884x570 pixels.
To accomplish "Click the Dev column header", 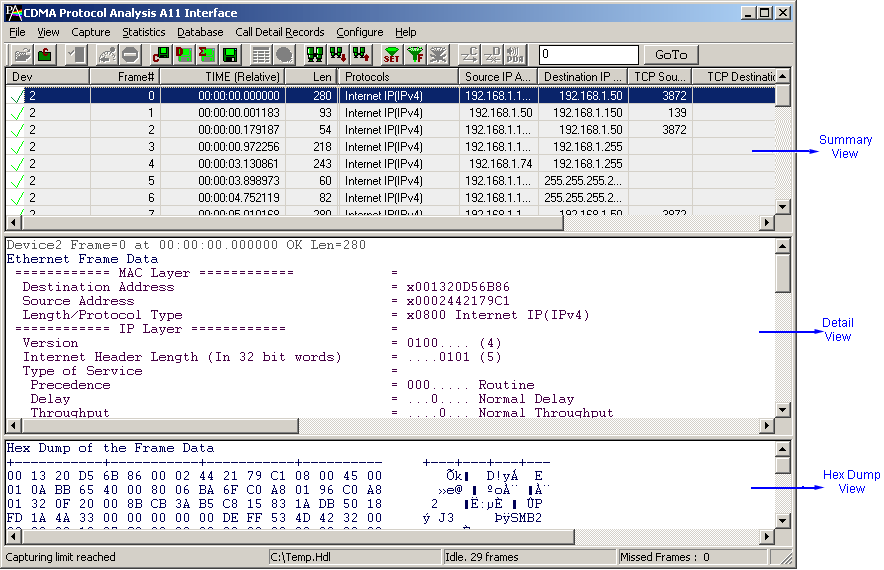I will click(47, 77).
